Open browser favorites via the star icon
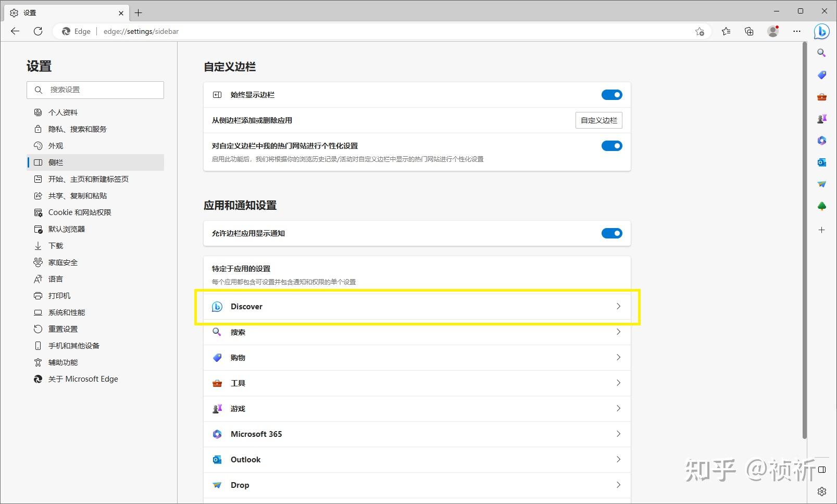837x504 pixels. (726, 31)
